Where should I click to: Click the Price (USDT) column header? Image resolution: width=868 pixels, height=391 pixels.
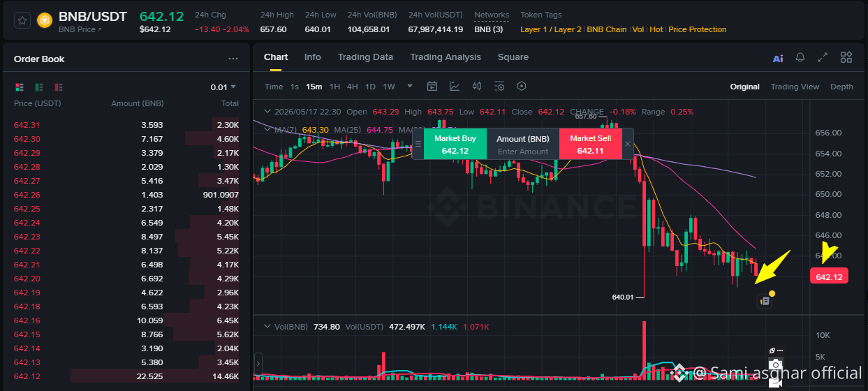click(38, 103)
